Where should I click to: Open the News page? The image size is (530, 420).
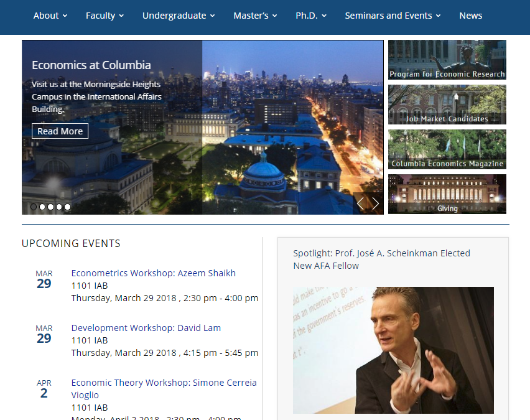point(470,16)
